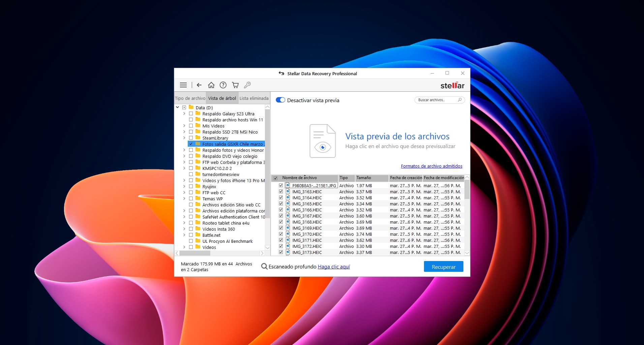644x345 pixels.
Task: Click the SteamLibrary folder icon
Action: (x=198, y=138)
